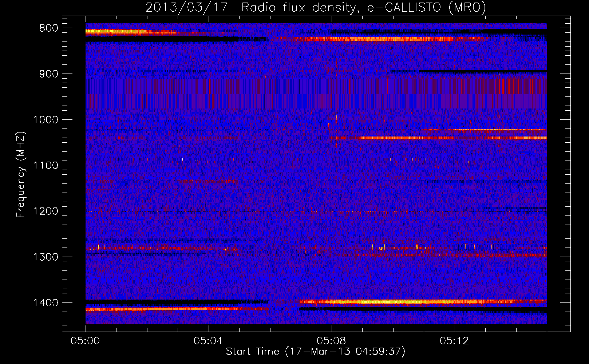Click the 05:12 time axis label

(x=454, y=341)
